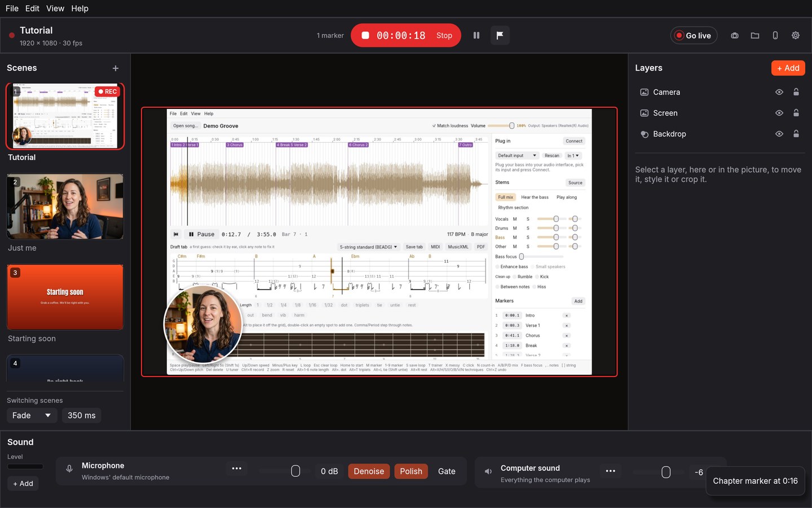Select the Just me scene thumbnail
This screenshot has height=508, width=812.
click(x=65, y=207)
